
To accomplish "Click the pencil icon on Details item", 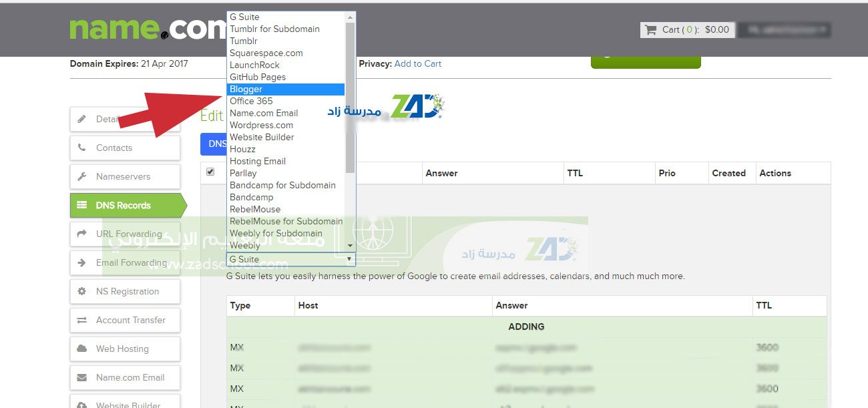I will (81, 119).
